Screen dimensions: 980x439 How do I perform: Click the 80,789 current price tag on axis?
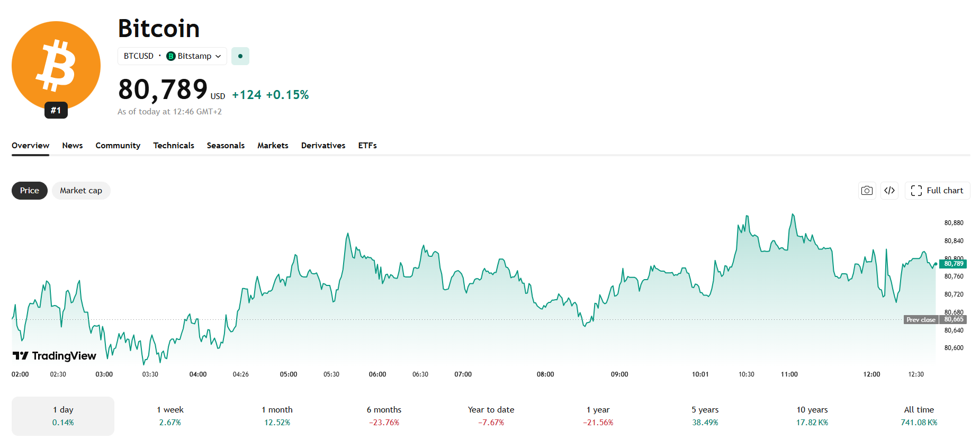point(954,264)
